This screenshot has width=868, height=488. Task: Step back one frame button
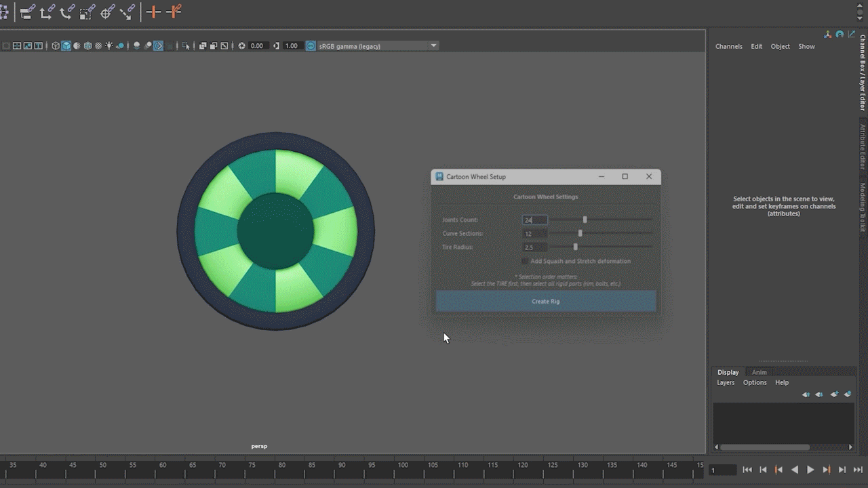763,470
